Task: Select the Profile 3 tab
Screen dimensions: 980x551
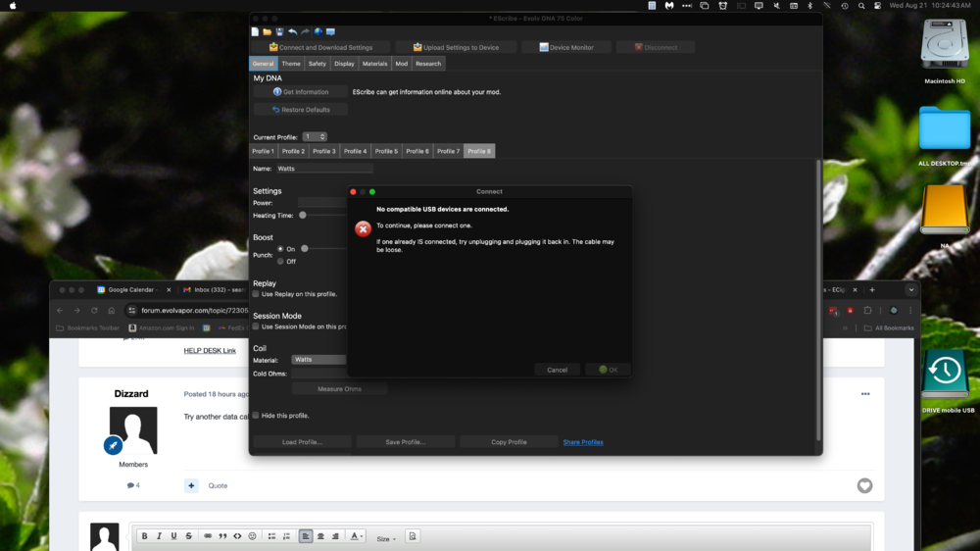Action: coord(324,151)
